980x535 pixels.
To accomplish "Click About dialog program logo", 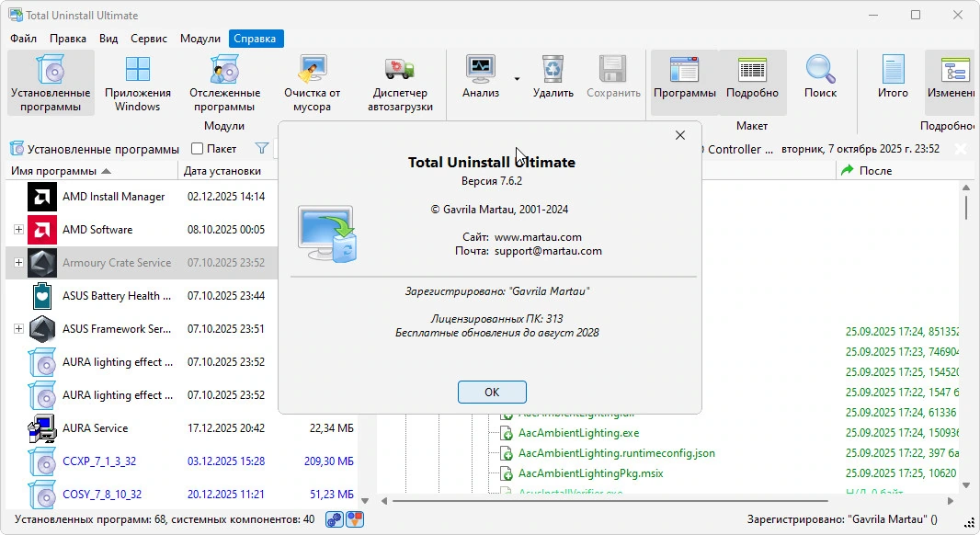I will (x=327, y=233).
